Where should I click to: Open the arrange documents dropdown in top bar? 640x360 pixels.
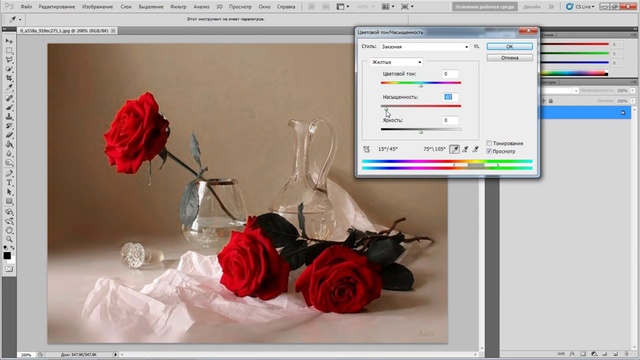[388, 7]
